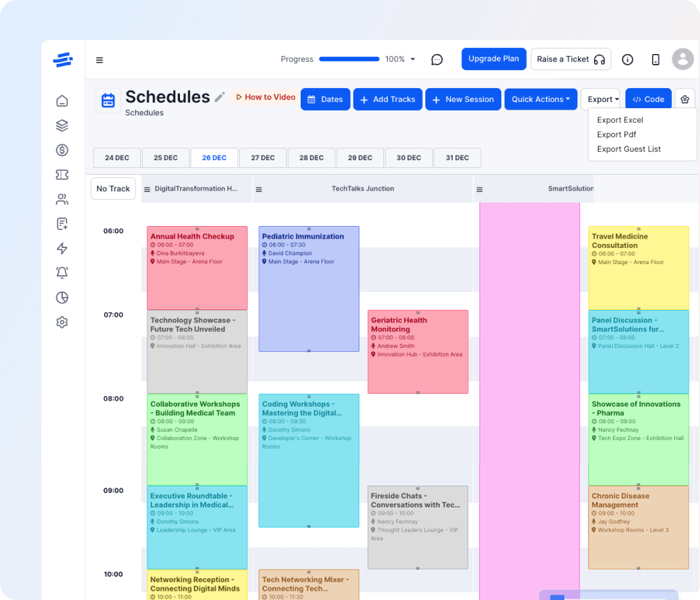The width and height of the screenshot is (700, 600).
Task: Switch to the 27 DEC tab
Action: 263,157
